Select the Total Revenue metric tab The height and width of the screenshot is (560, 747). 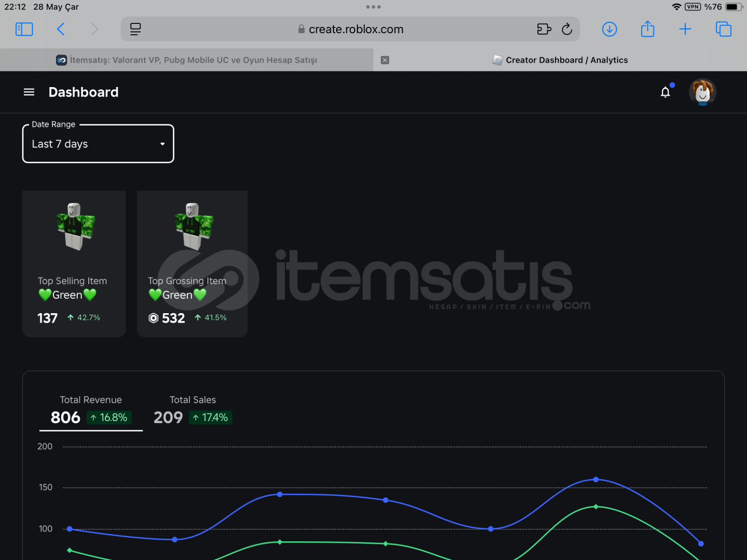(91, 410)
